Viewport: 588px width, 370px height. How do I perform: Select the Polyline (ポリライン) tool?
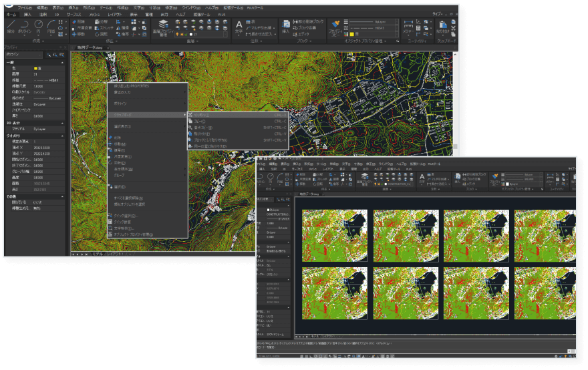tap(25, 26)
